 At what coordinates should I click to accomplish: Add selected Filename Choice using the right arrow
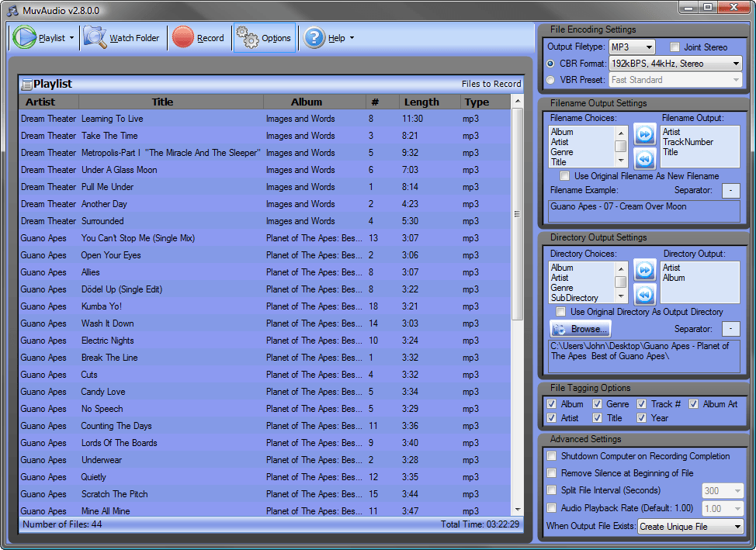click(644, 134)
